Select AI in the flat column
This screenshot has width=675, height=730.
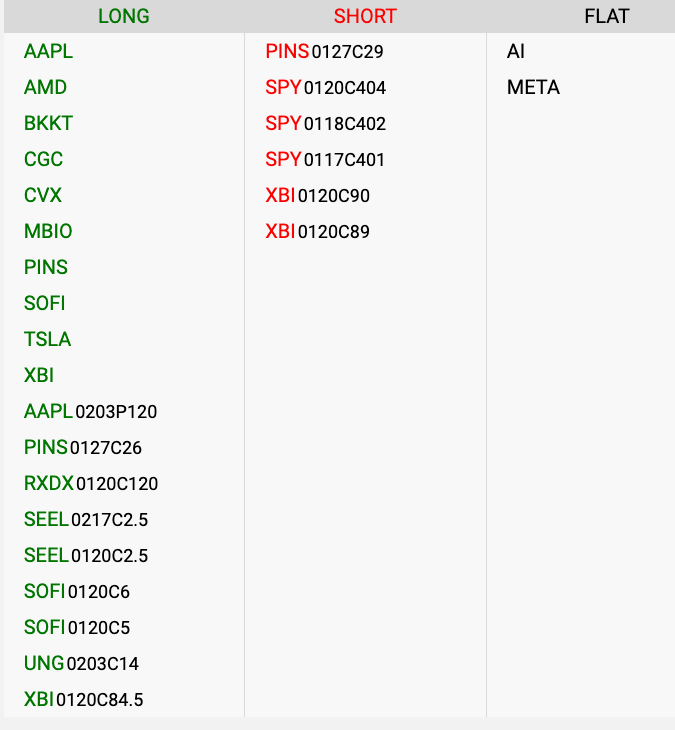[x=516, y=52]
